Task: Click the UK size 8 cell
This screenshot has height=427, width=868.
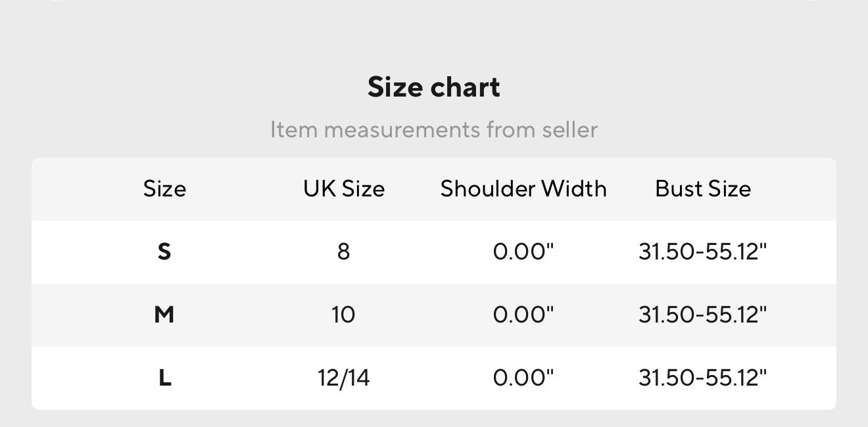Action: [x=343, y=252]
